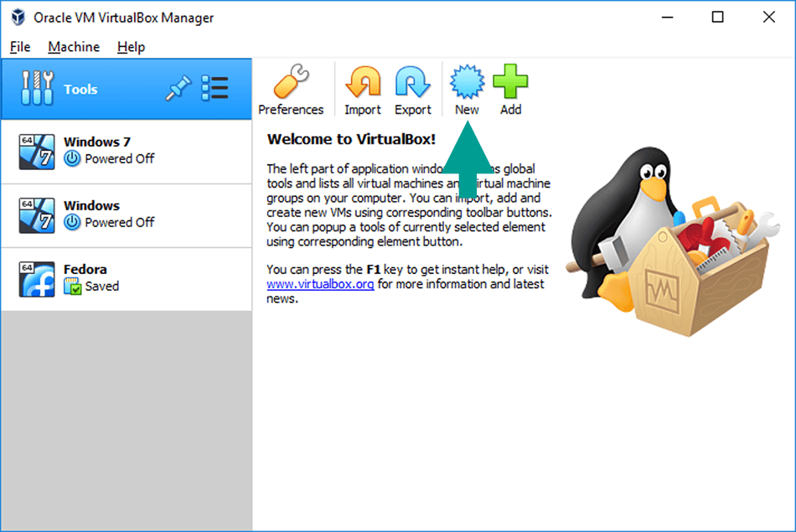This screenshot has width=796, height=532.
Task: Click the VirtualBox logo in title bar
Action: (18, 18)
